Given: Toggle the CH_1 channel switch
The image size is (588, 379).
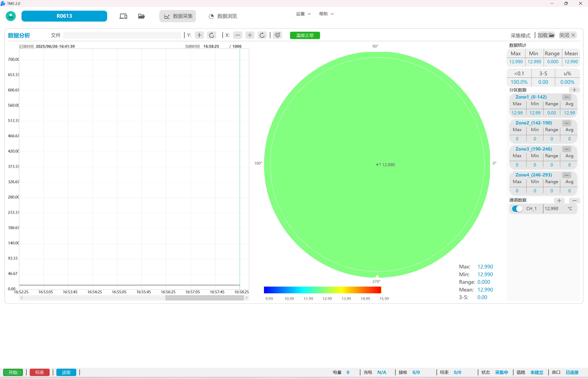Looking at the screenshot, I should click(517, 209).
